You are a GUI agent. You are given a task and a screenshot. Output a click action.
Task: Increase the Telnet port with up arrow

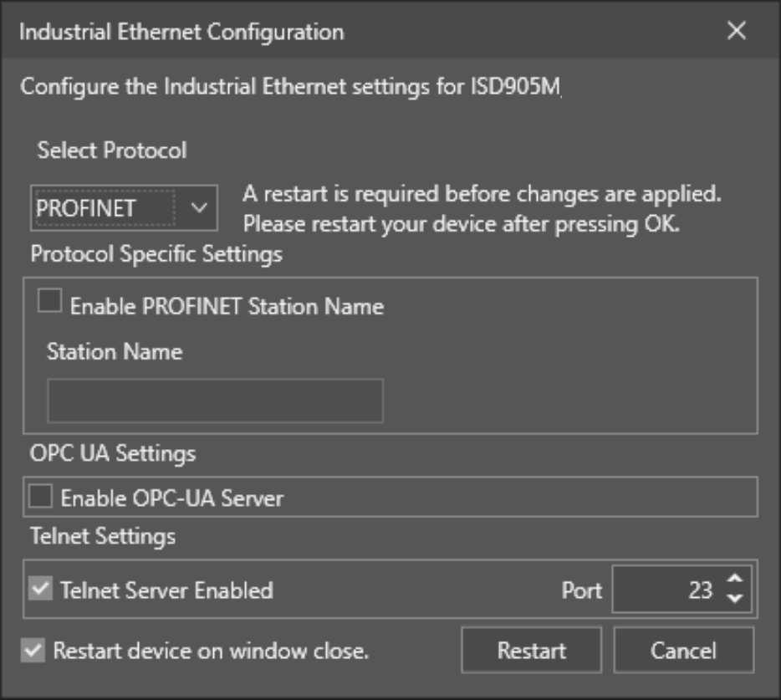point(734,580)
